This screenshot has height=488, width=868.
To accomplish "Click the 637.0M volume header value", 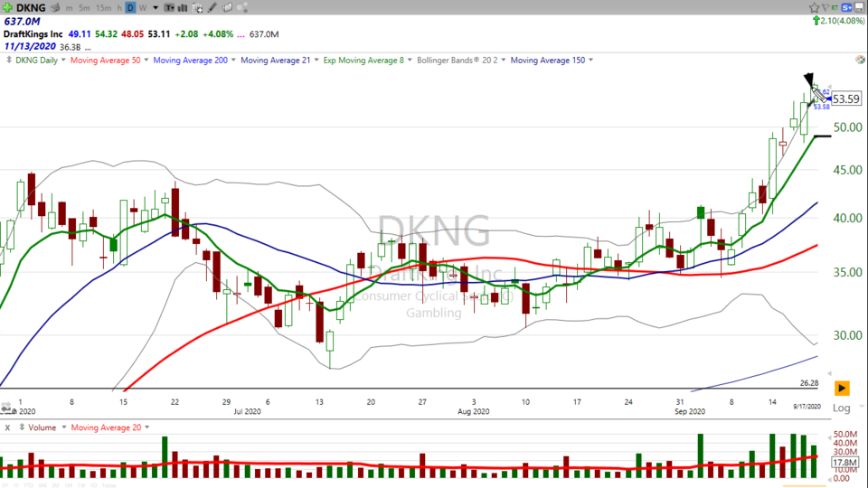I will (22, 21).
